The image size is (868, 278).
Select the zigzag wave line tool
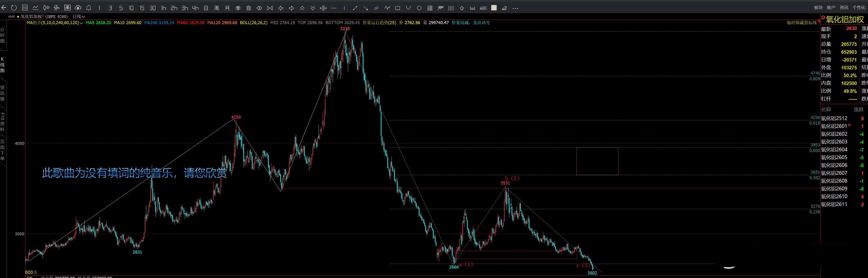click(387, 8)
